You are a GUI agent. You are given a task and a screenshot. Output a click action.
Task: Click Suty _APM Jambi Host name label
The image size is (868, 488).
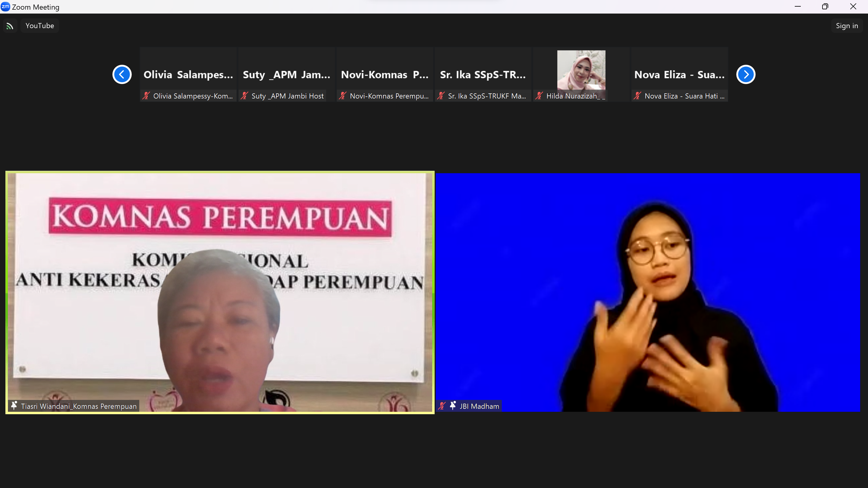(x=288, y=96)
